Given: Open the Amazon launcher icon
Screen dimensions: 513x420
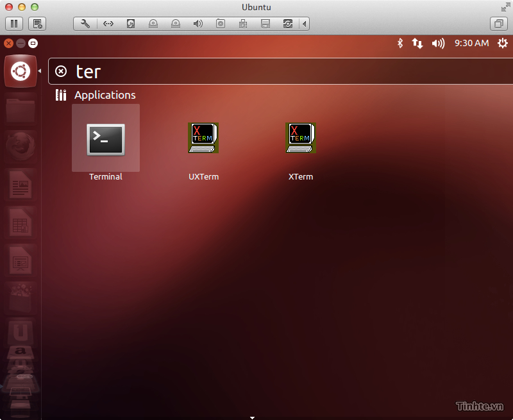Looking at the screenshot, I should pos(21,352).
